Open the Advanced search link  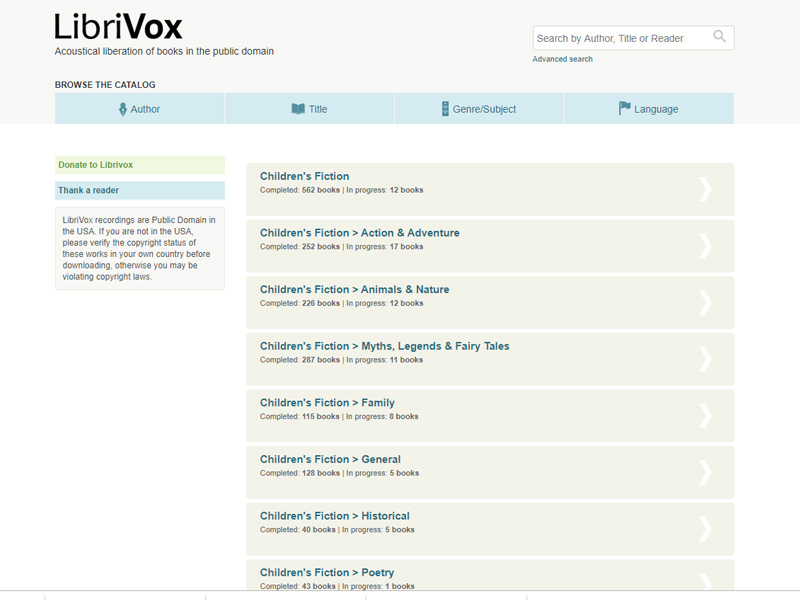pos(562,59)
